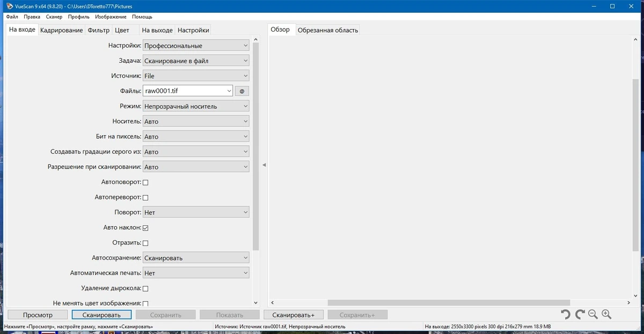The height and width of the screenshot is (334, 644).
Task: Open the Режим dropdown
Action: tap(196, 106)
